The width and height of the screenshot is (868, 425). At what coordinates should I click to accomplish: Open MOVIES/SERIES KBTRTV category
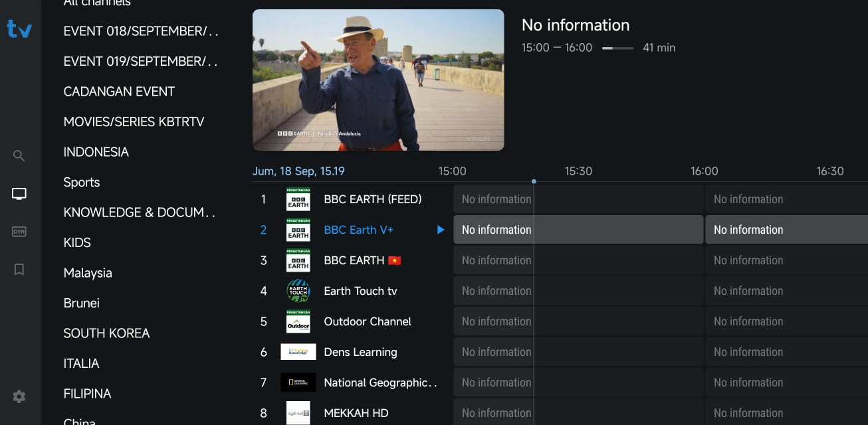coord(134,122)
